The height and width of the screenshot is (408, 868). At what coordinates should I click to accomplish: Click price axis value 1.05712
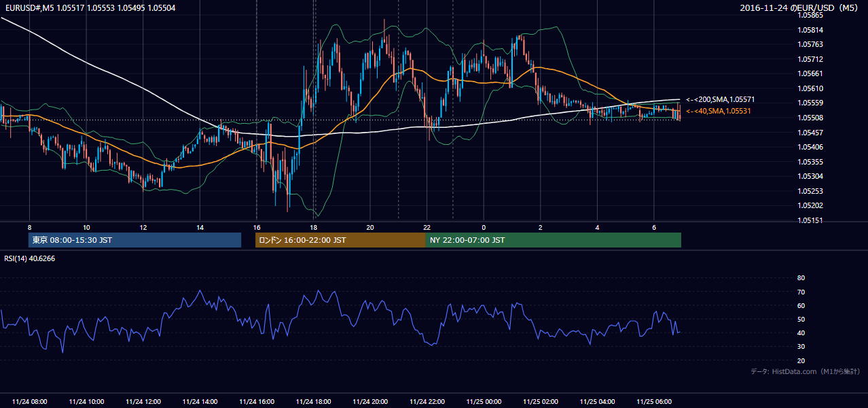point(811,59)
